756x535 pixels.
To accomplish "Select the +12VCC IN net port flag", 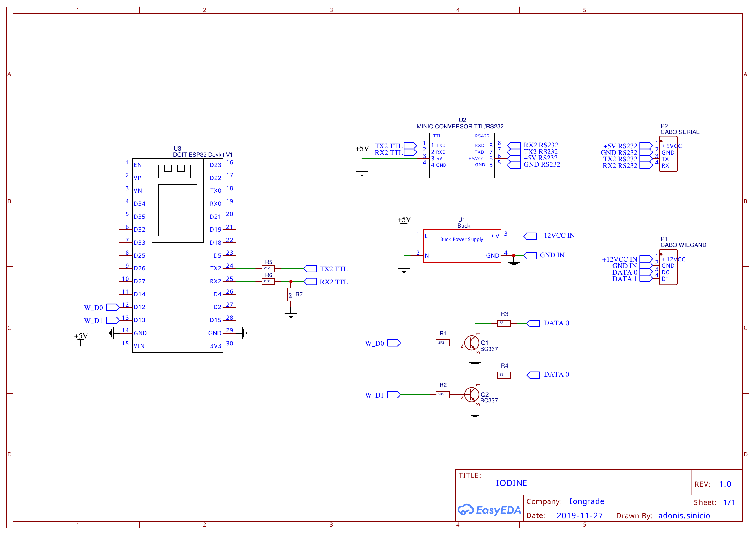I will pyautogui.click(x=530, y=236).
